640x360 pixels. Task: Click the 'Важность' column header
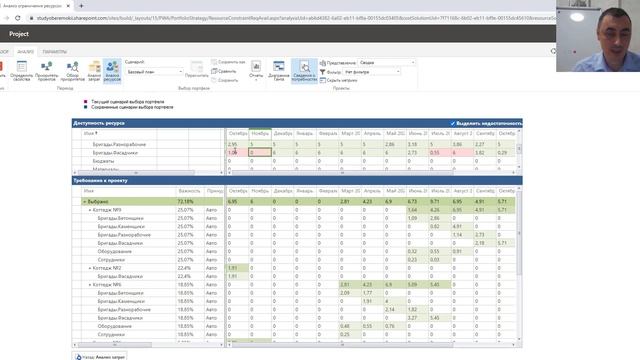coord(189,191)
